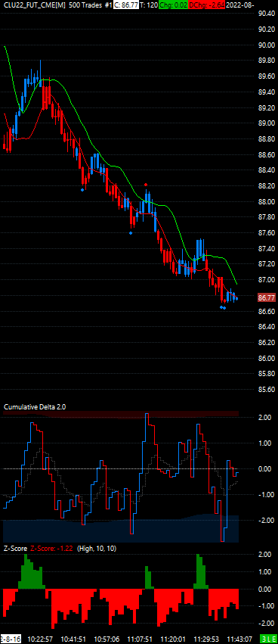Click the 89.60 price scale label
Screen dimensions: 278x644
click(267, 76)
